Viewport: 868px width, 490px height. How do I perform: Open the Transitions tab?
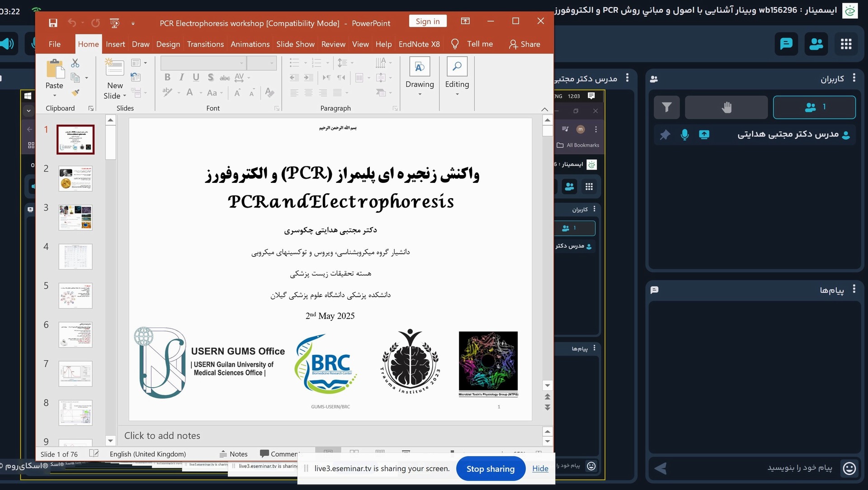tap(205, 44)
